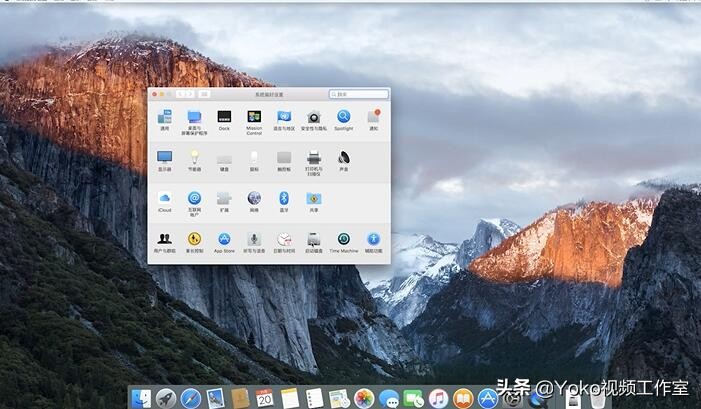Open the Dock preference pane icon
This screenshot has width=701, height=409.
[224, 117]
